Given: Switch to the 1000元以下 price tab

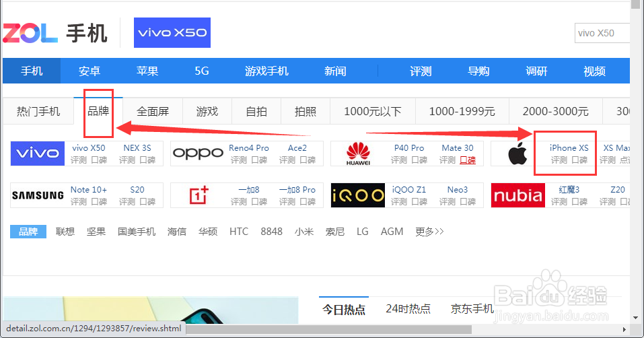Looking at the screenshot, I should click(x=373, y=111).
